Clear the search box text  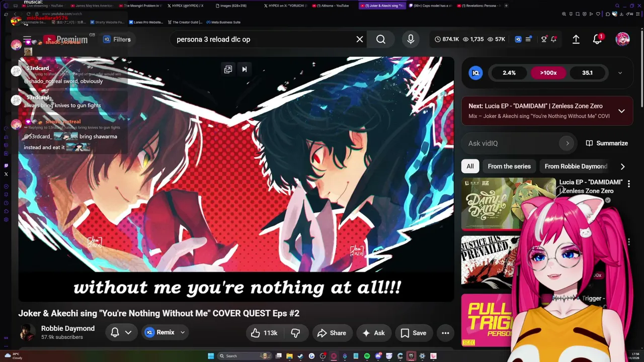[x=360, y=39]
